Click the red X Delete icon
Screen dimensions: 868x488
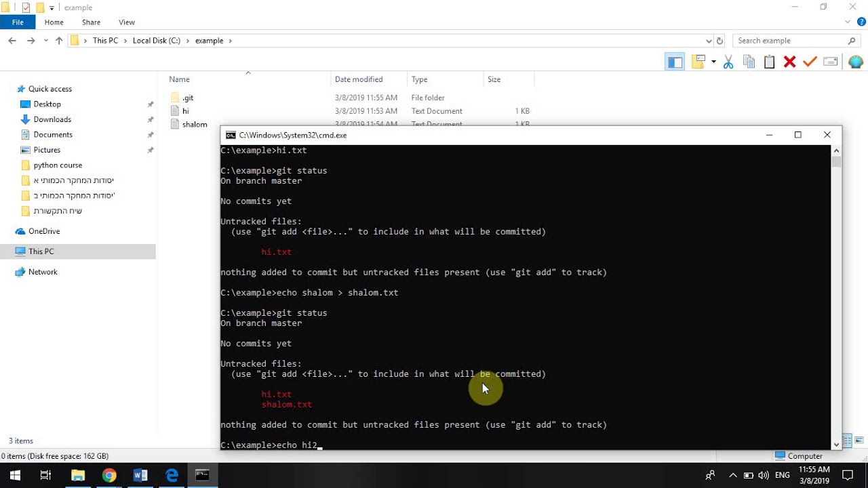(789, 62)
